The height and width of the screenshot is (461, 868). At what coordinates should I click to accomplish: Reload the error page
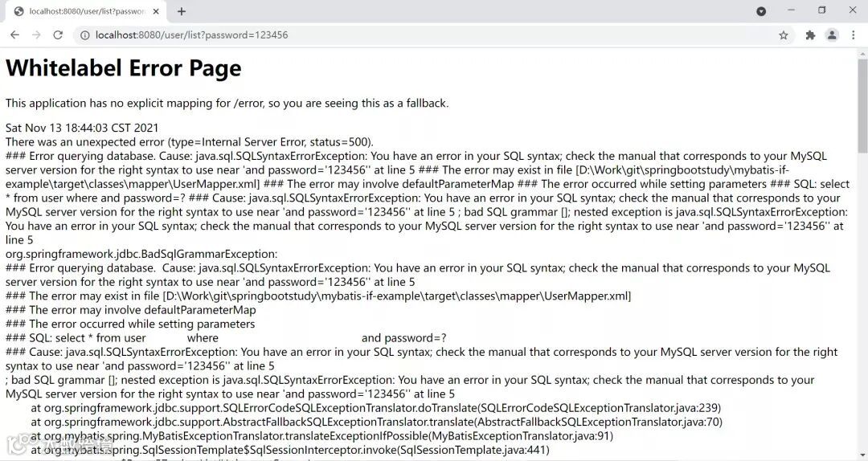click(x=58, y=35)
